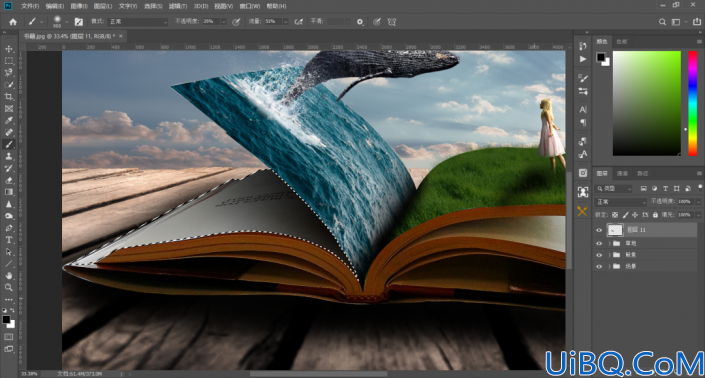Screen dimensions: 705x378
Task: Select the Pen tool
Action: pyautogui.click(x=9, y=228)
